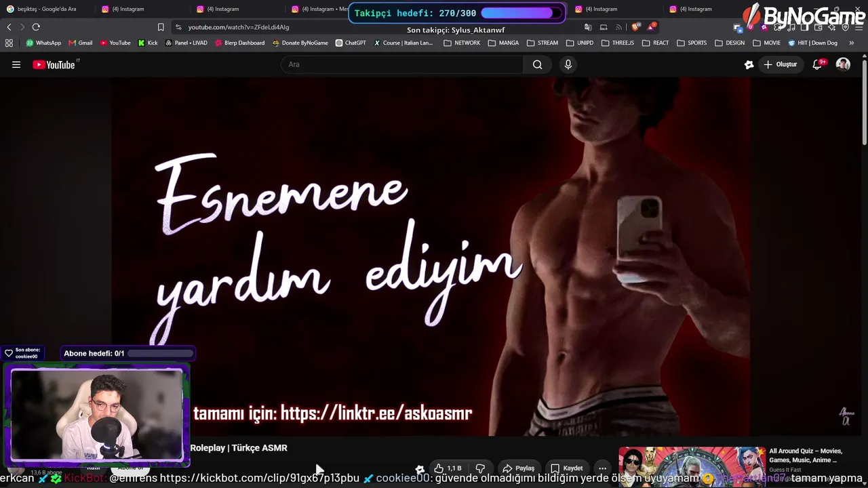Open the YouTube sparkle icon beside Oluştur
The image size is (868, 488).
click(x=749, y=64)
